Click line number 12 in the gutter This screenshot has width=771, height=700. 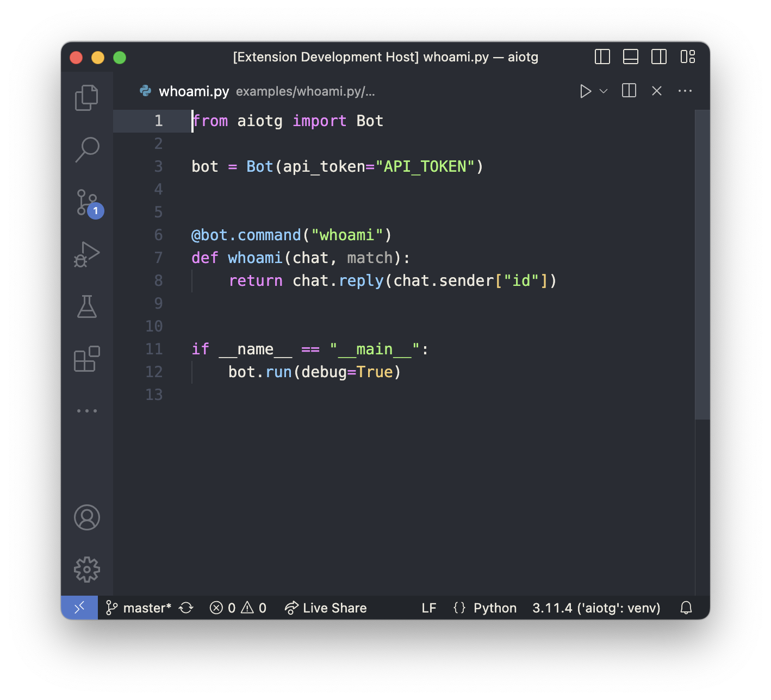point(154,372)
